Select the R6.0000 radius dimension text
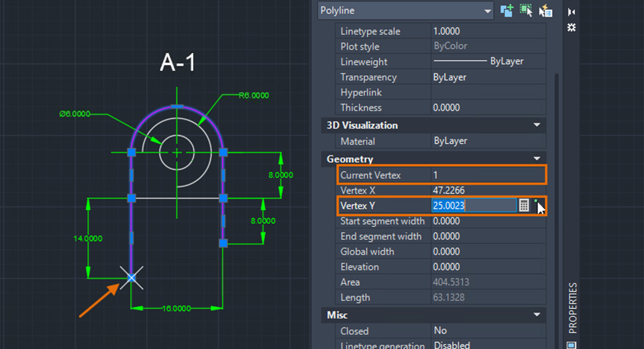 (x=254, y=95)
